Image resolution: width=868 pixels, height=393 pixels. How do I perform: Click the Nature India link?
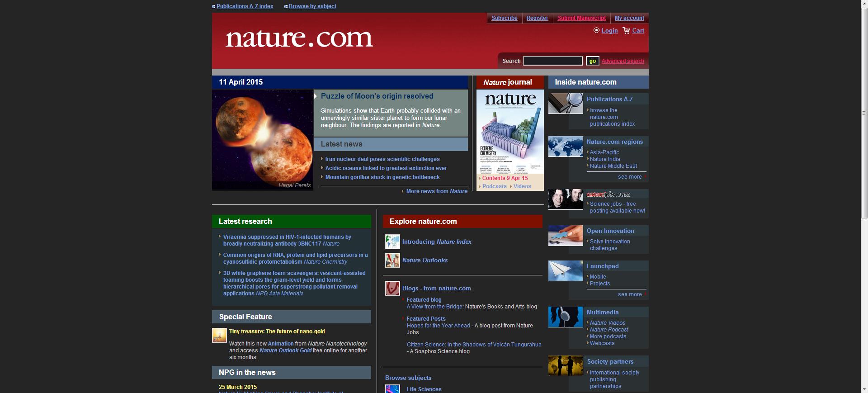coord(605,159)
